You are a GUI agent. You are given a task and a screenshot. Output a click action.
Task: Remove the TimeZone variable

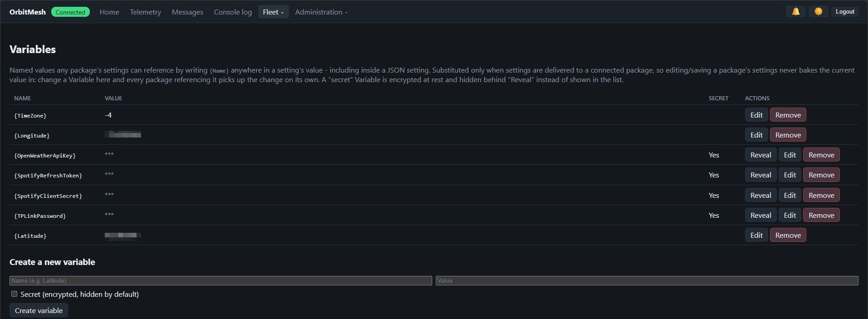tap(788, 115)
